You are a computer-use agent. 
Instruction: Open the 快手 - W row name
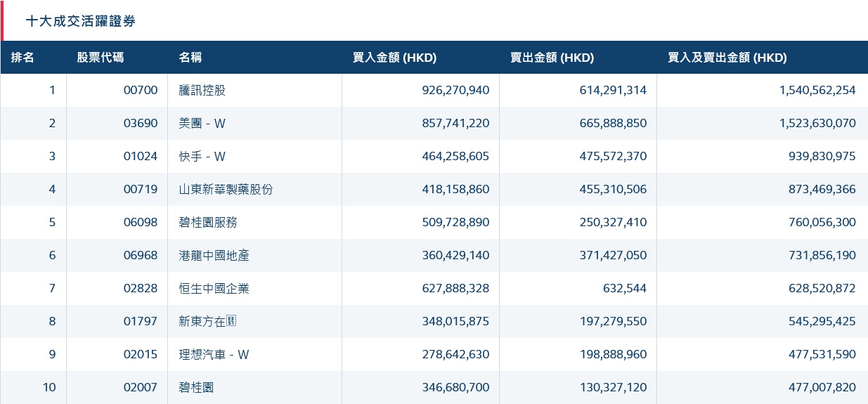(202, 156)
